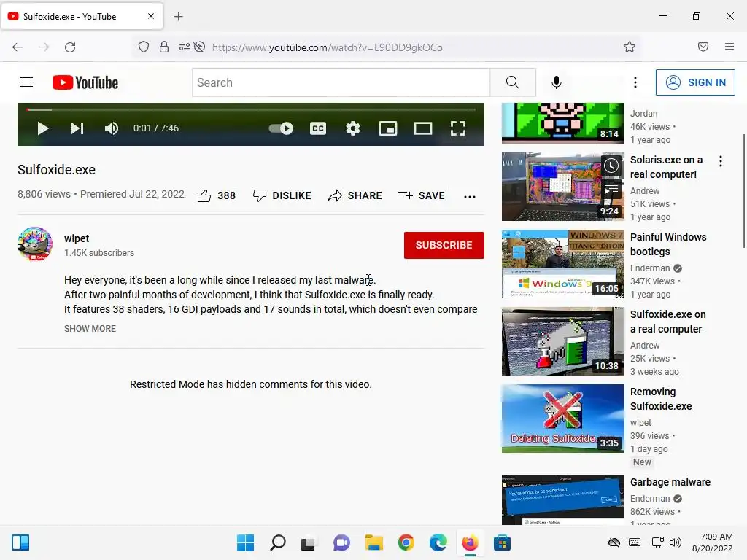
Task: Open Firefox application menu
Action: [729, 47]
